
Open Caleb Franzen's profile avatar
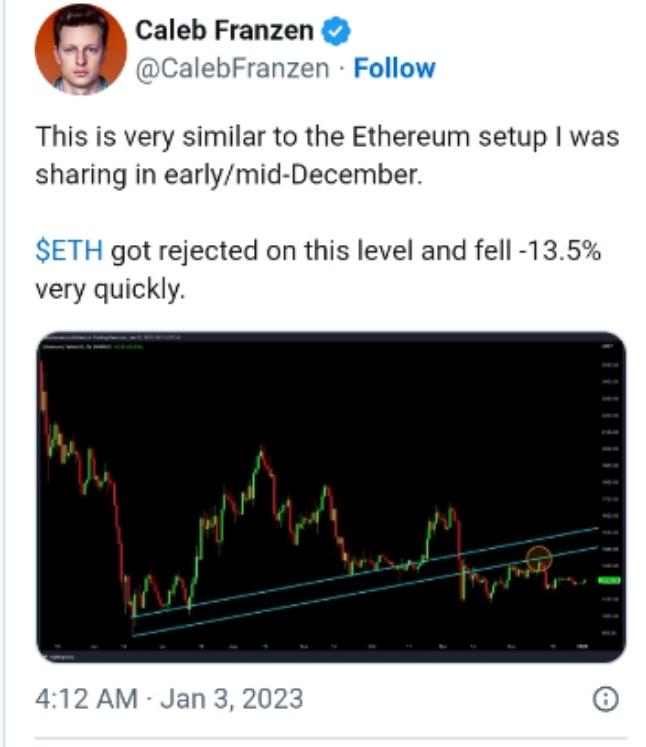pyautogui.click(x=81, y=49)
